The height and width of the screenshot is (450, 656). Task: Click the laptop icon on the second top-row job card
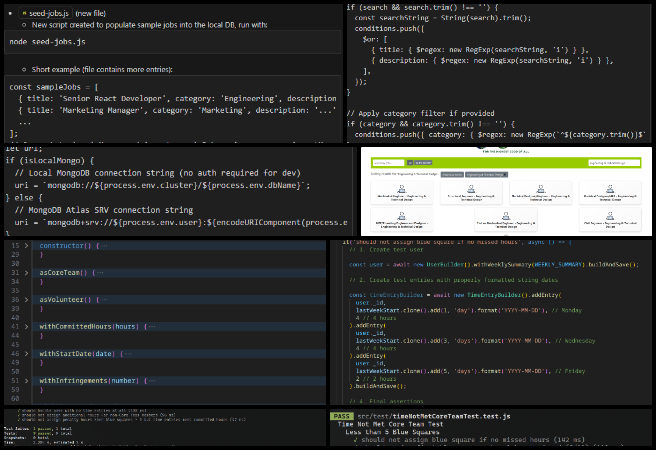point(471,189)
